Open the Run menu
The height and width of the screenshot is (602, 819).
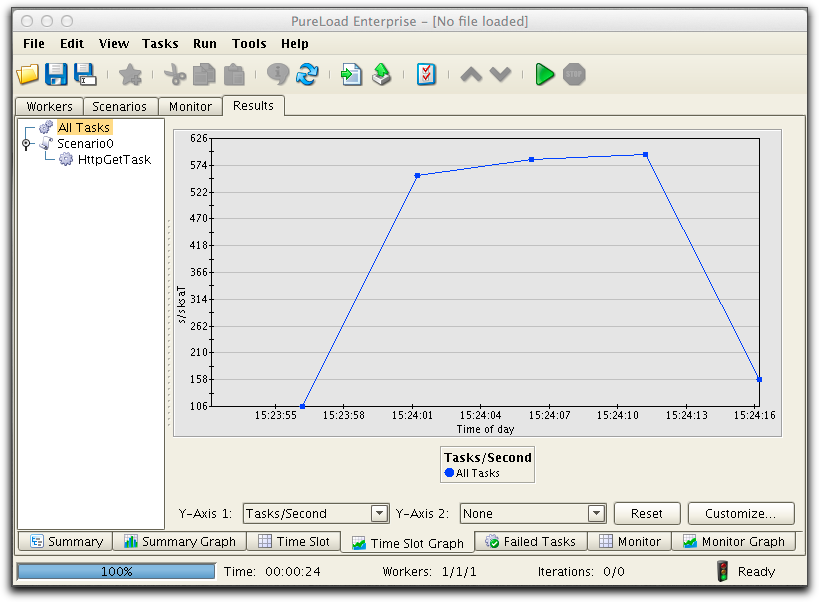205,43
